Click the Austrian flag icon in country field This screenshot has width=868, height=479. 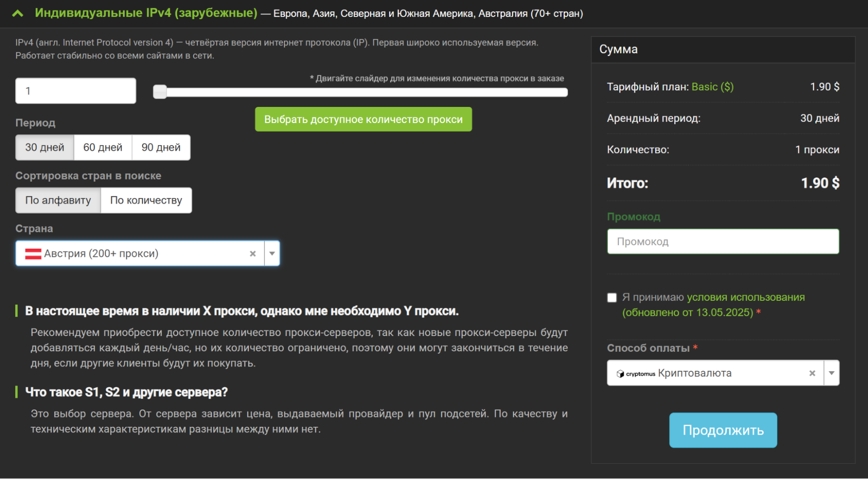coord(32,253)
